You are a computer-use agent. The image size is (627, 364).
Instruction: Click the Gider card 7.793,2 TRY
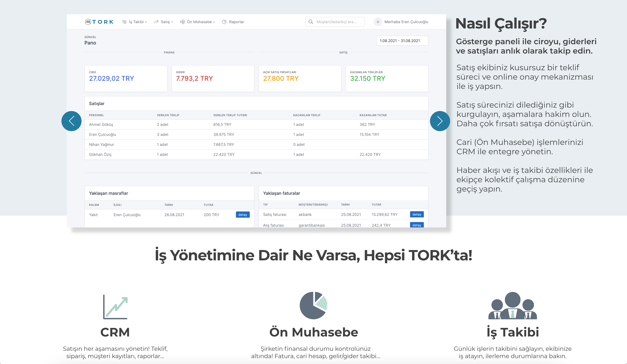[x=213, y=79]
